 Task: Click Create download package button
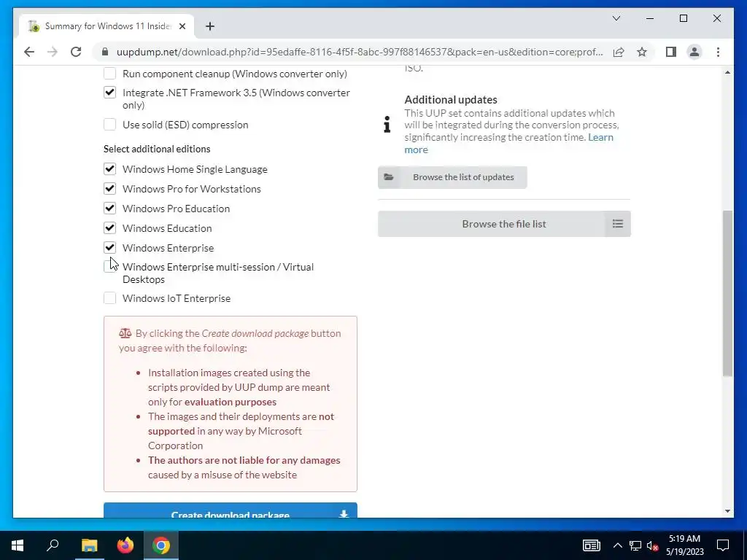click(x=230, y=510)
